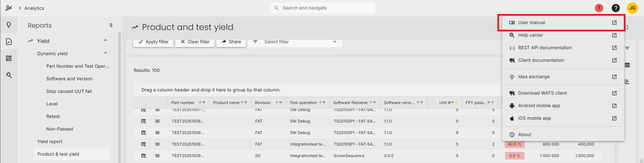Viewport: 644px width, 163px height.
Task: Open Test operation column filter menu
Action: (x=324, y=103)
